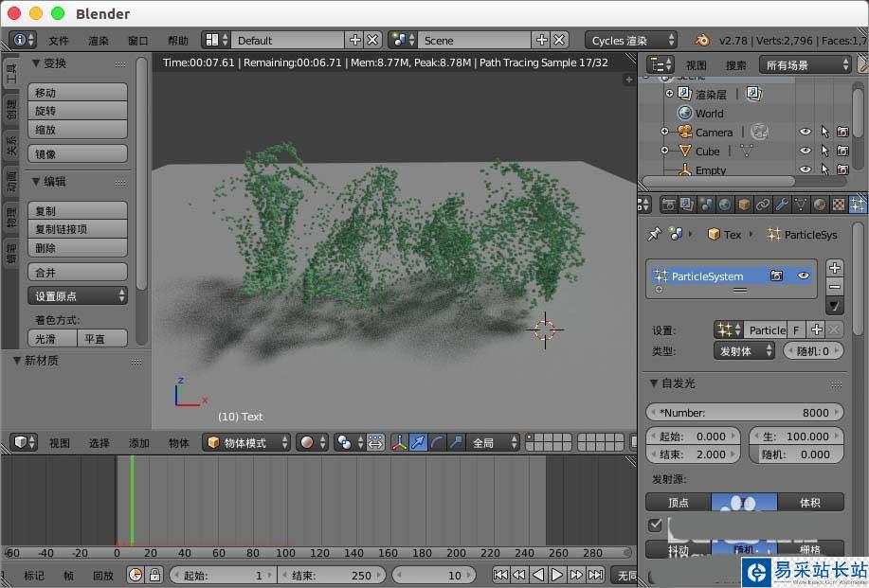This screenshot has width=869, height=588.
Task: Delete the Scene with X button
Action: [560, 40]
